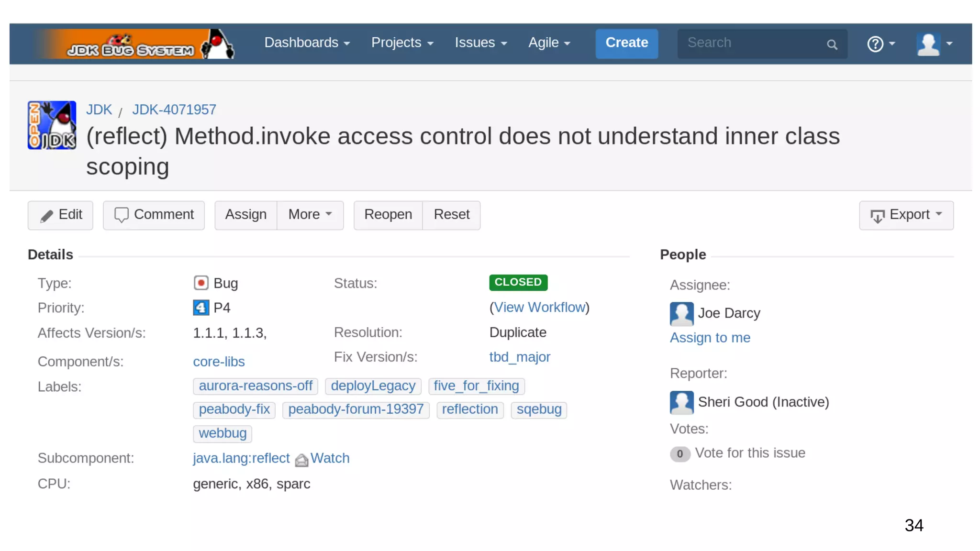
Task: Click Sheri Good's reporter avatar
Action: 681,402
